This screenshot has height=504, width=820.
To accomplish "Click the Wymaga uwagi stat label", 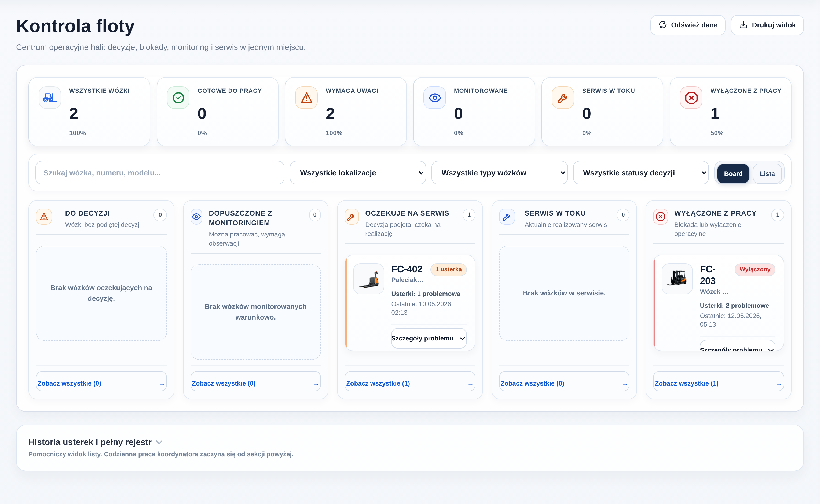I will pos(352,91).
